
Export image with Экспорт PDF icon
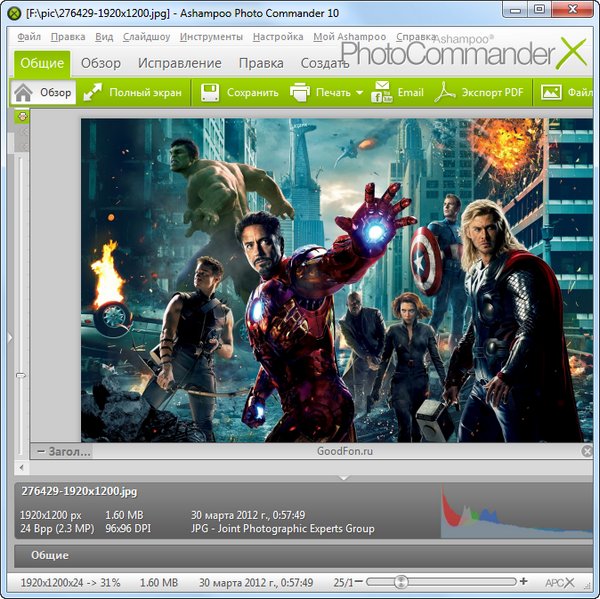tap(443, 93)
